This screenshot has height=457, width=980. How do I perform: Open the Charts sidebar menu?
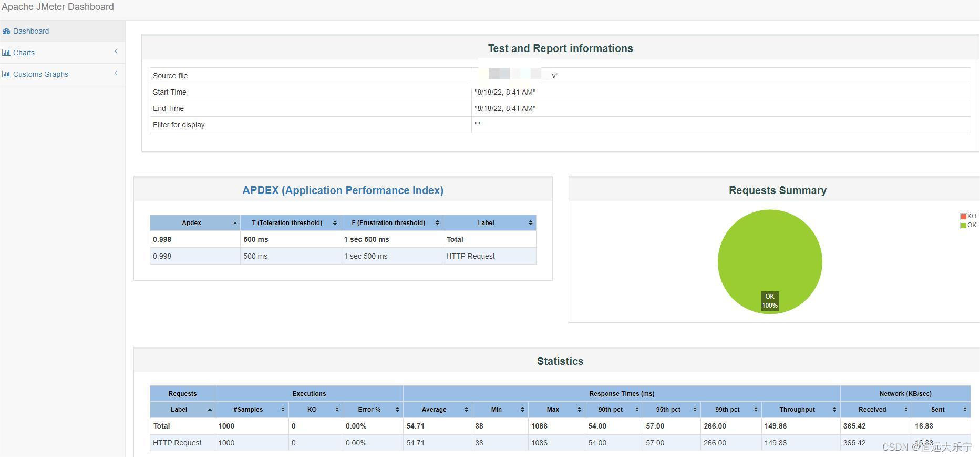[x=63, y=53]
